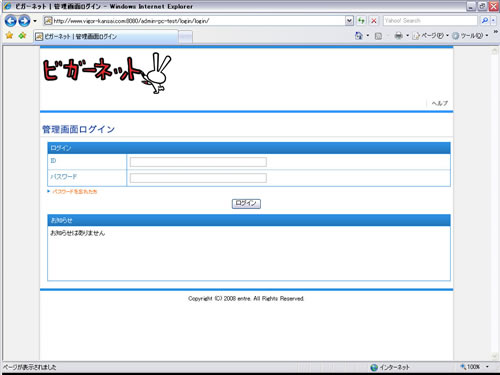Click the browser Forward arrow button
This screenshot has width=500, height=375.
click(x=24, y=21)
